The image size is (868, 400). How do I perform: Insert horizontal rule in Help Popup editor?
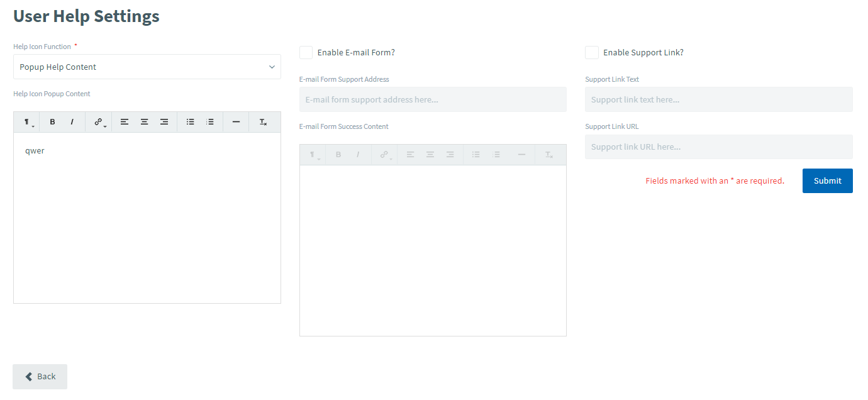point(236,122)
